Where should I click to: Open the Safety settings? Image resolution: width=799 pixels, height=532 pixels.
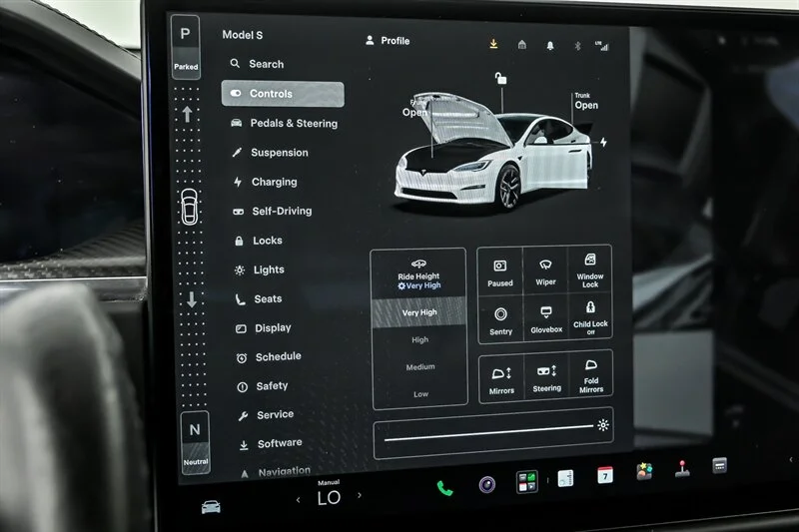[x=263, y=386]
